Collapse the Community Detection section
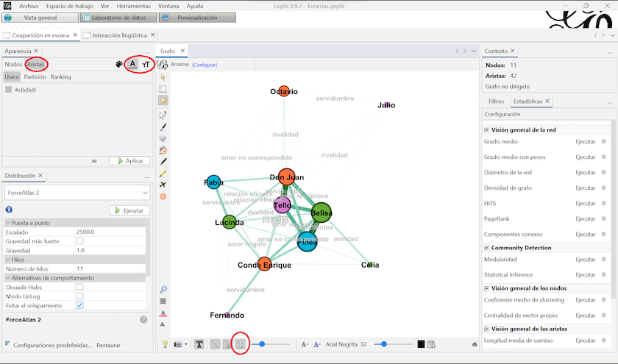The width and height of the screenshot is (618, 364). coord(486,248)
